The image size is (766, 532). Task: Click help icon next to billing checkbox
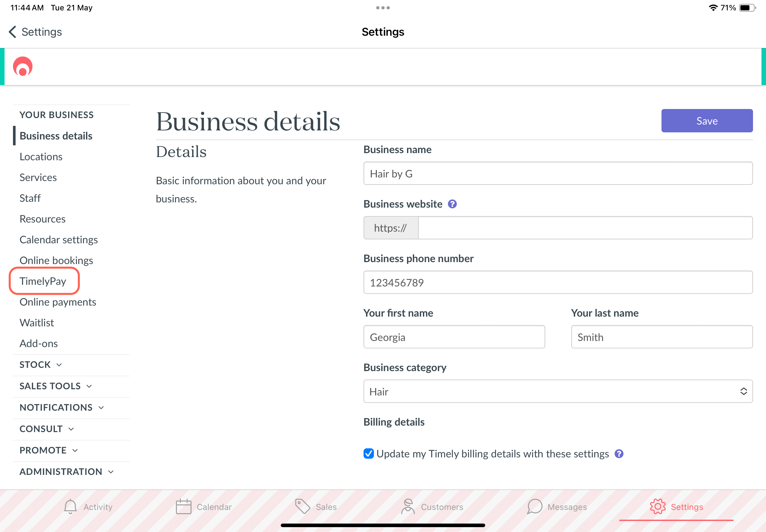coord(619,454)
